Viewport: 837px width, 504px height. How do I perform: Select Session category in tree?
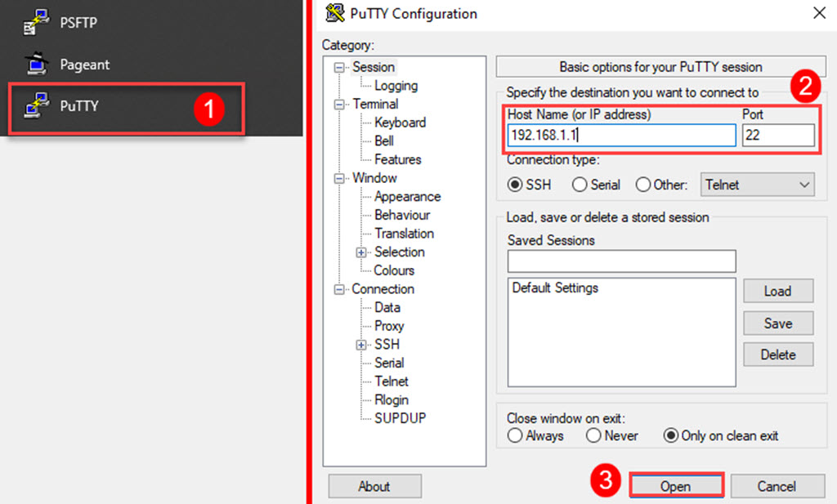coord(373,67)
